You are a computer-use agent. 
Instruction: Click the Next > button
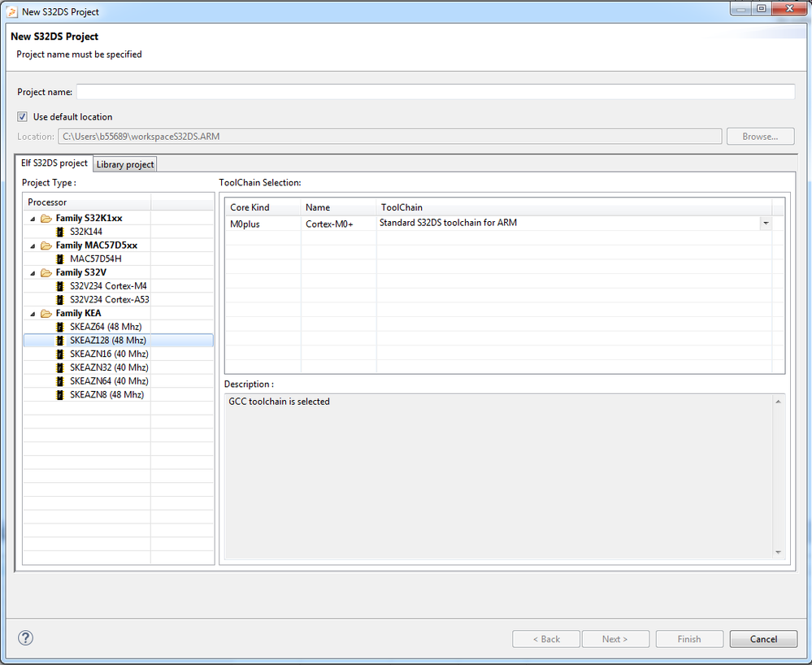coord(615,639)
